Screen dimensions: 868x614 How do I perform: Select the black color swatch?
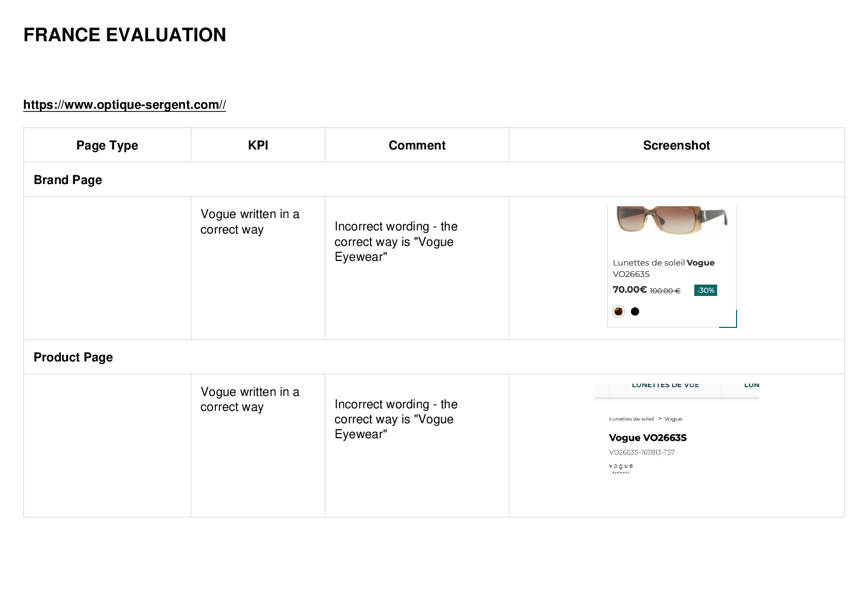click(635, 311)
